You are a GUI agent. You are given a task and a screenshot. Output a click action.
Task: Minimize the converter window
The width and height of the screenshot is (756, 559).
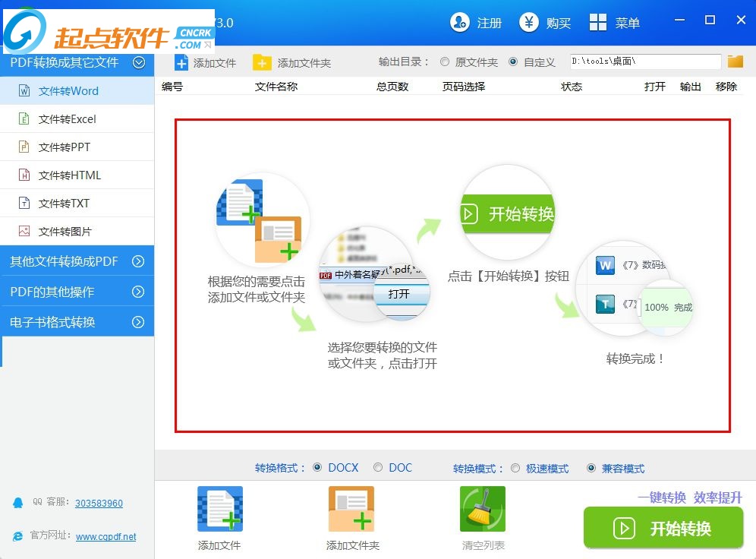(x=680, y=20)
